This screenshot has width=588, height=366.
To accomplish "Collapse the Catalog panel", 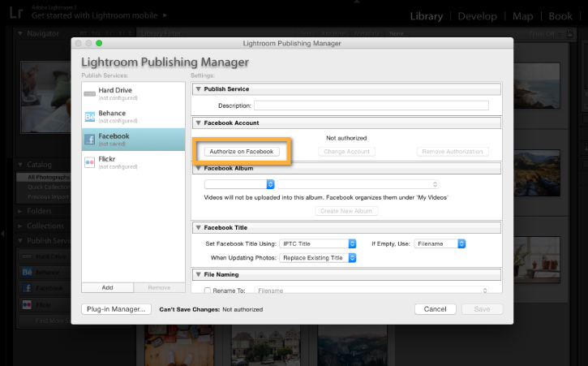I will pos(20,165).
